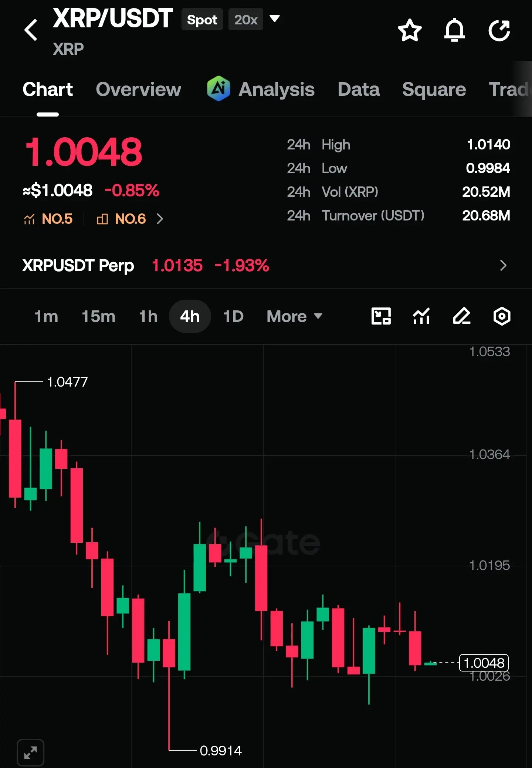Viewport: 532px width, 768px height.
Task: Tap the 24h Vol value 20.52M
Action: tap(486, 192)
